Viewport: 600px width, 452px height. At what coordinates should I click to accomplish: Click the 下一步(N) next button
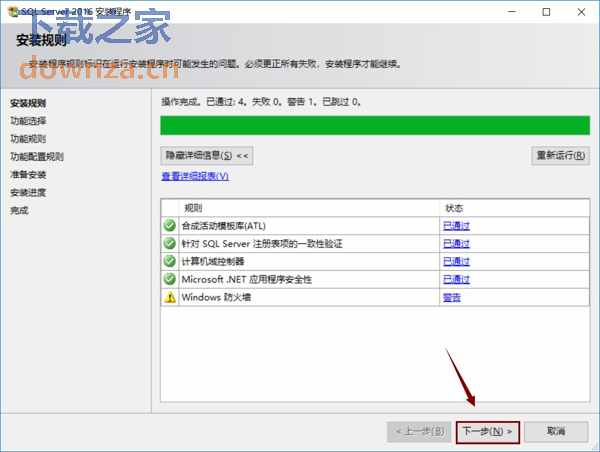coord(488,432)
